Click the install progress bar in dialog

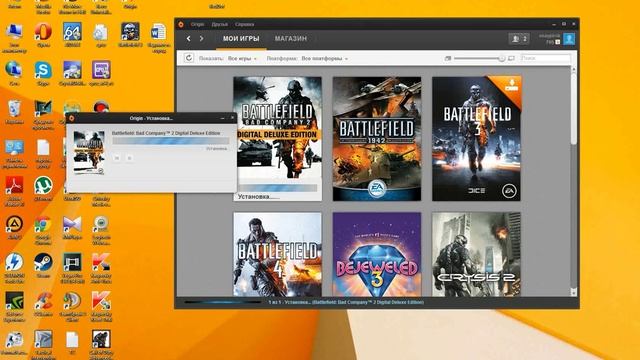click(x=171, y=141)
